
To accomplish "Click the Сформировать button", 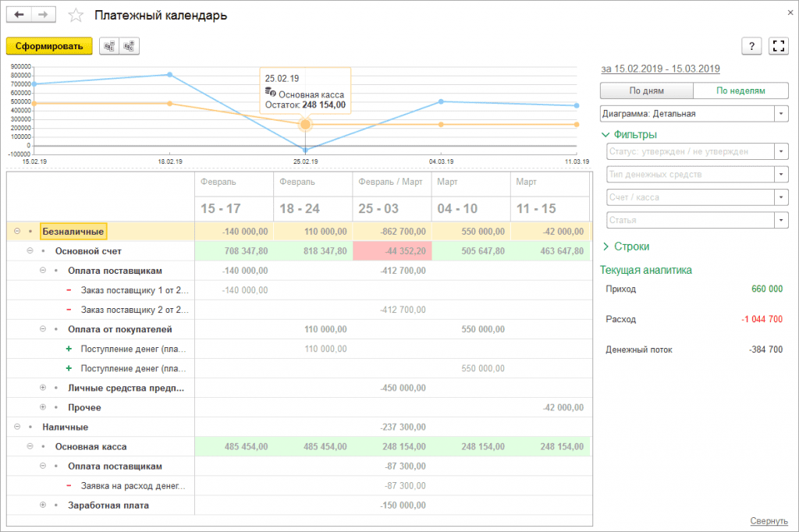I will click(49, 46).
